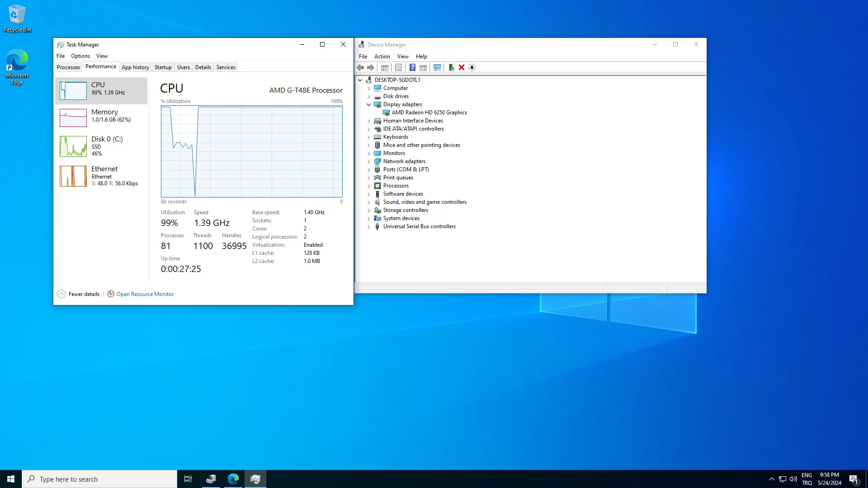Click blue Help question mark icon
Image resolution: width=868 pixels, height=488 pixels.
tap(412, 67)
